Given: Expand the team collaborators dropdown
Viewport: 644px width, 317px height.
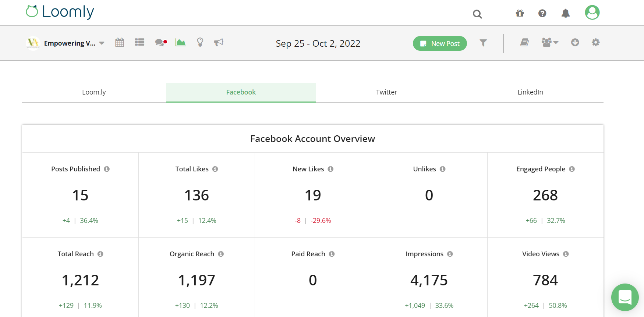Looking at the screenshot, I should [550, 43].
